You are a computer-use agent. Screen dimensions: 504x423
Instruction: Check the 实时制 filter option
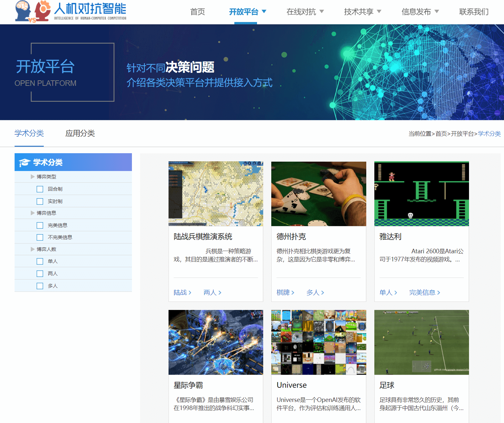tap(40, 201)
